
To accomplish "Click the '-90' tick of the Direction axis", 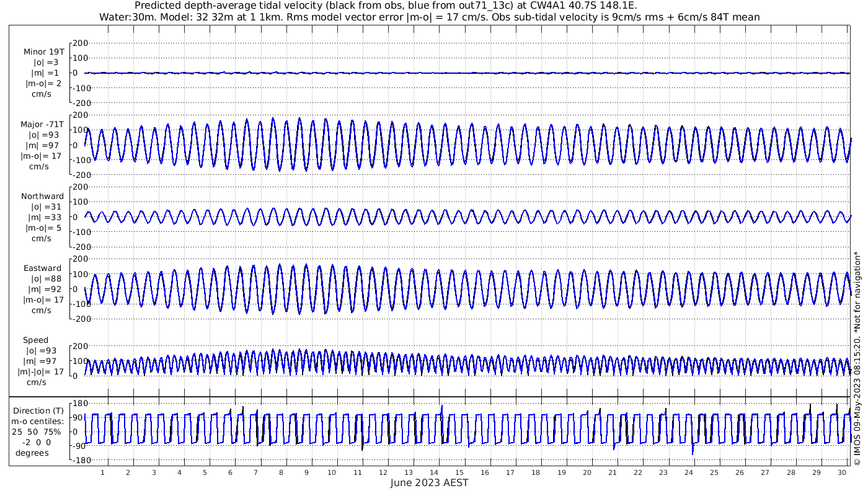I will pos(79,446).
